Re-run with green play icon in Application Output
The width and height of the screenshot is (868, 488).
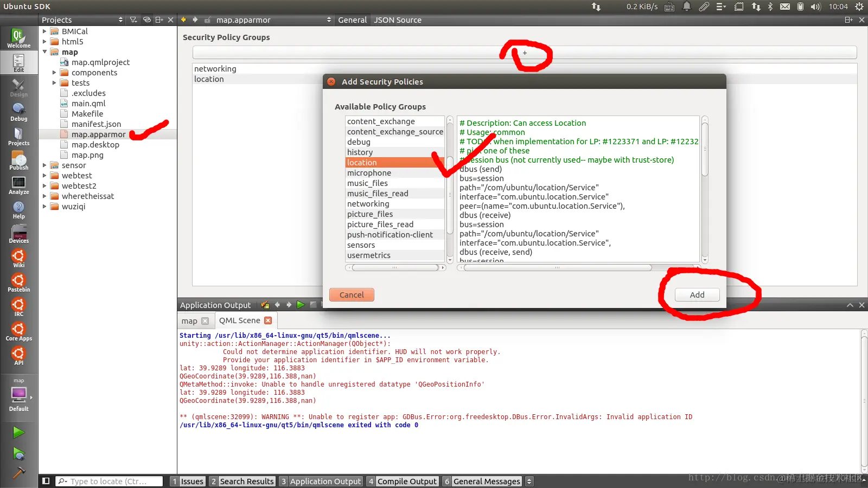(301, 305)
